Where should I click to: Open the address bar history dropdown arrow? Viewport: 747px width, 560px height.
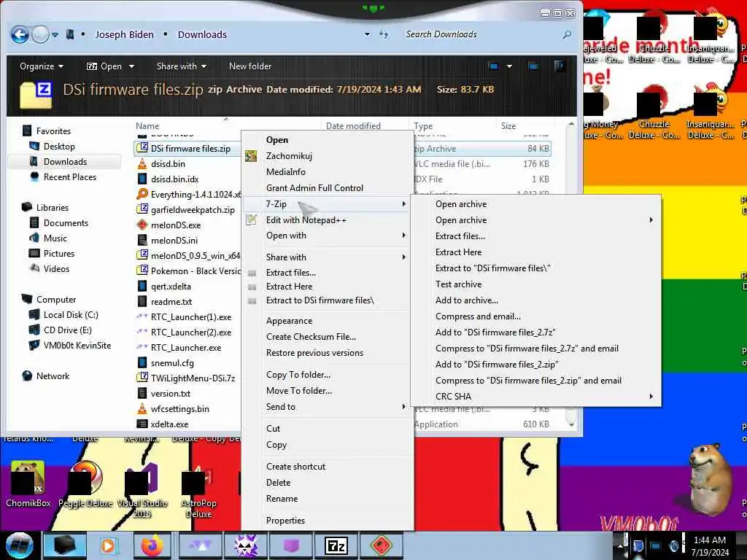click(x=367, y=34)
